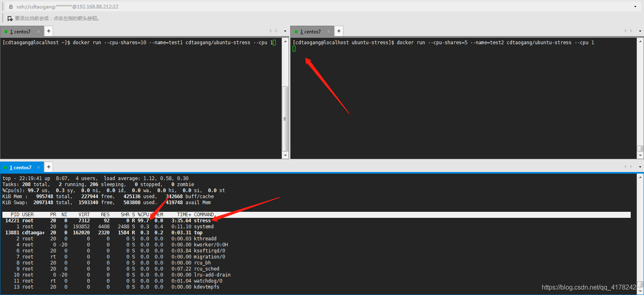644x295 pixels.
Task: Go to next tab in top-right pane
Action: [631, 31]
